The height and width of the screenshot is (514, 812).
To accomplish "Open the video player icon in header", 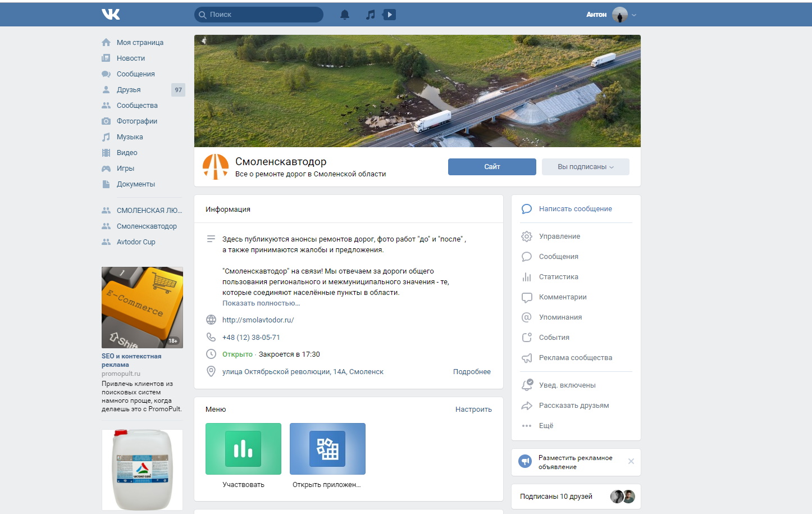I will (x=389, y=15).
